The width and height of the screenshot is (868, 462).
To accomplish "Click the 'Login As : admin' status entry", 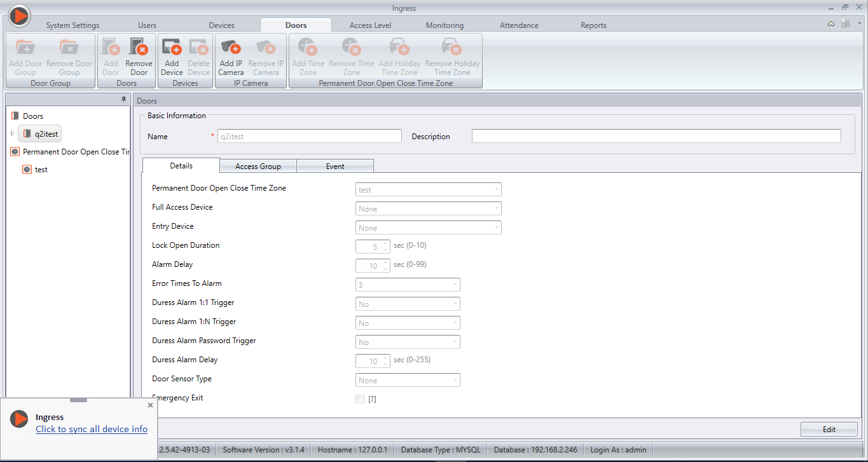I will [x=618, y=450].
